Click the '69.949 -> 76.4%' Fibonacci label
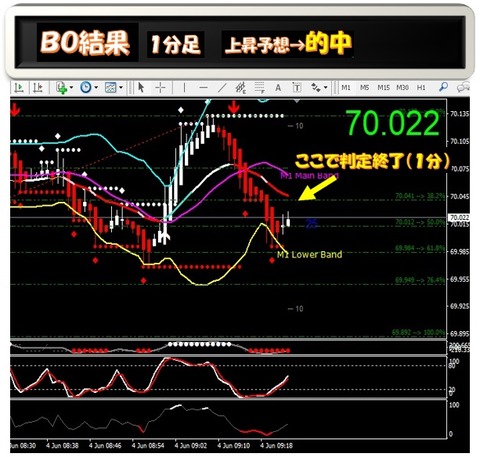This screenshot has width=480, height=457. [420, 280]
